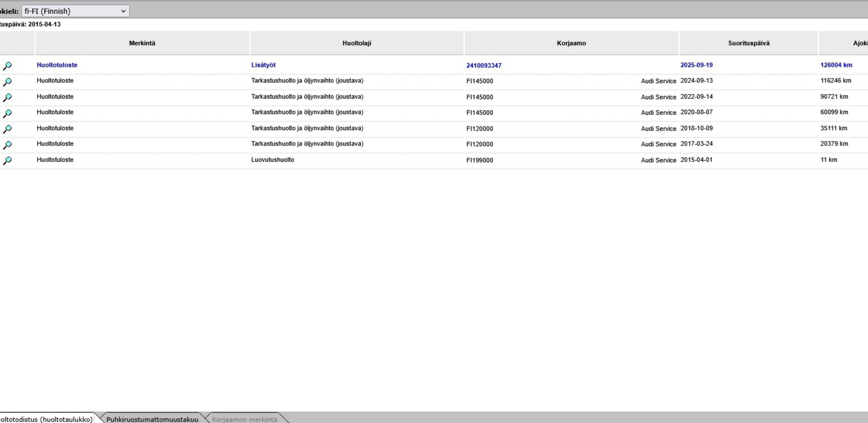The height and width of the screenshot is (423, 868).
Task: Click magnifier icon for Luovutushuolto row
Action: 7,161
